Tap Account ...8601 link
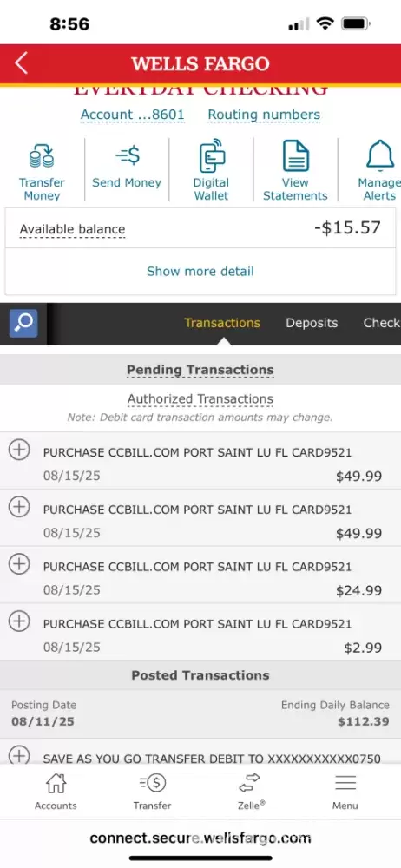This screenshot has width=401, height=868. tap(133, 115)
